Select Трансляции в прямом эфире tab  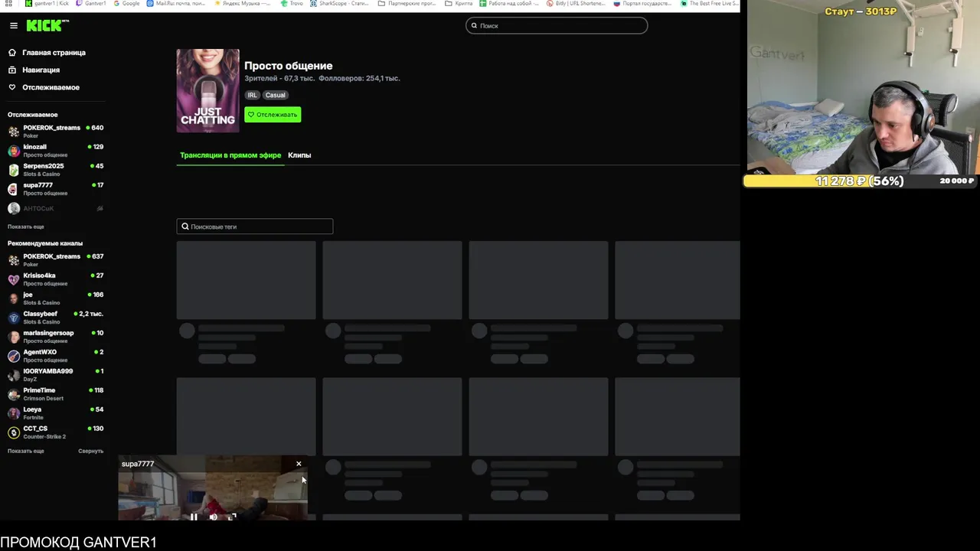230,155
